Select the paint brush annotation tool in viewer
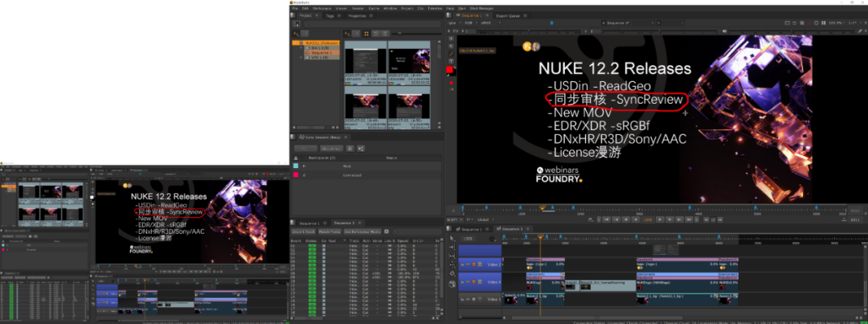Screen dimensions: 868x324 pos(451,54)
